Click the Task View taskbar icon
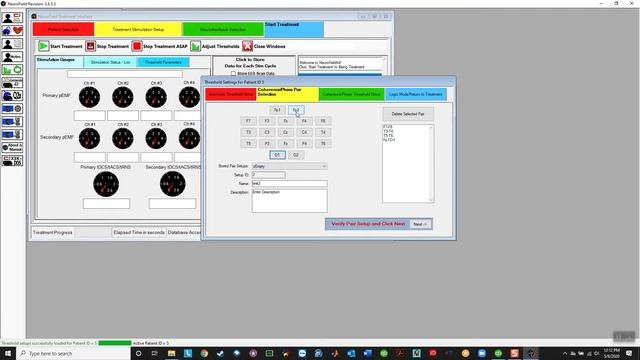Screen dimensions: 640x360 (x=155, y=353)
